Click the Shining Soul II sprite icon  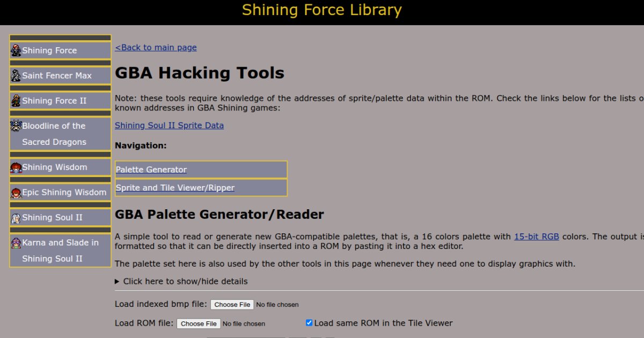coord(16,218)
